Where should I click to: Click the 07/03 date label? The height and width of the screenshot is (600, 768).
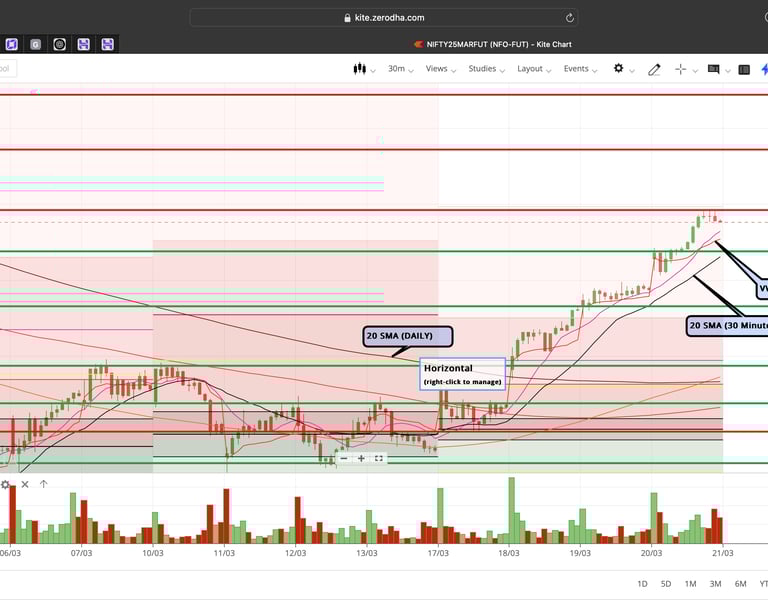coord(81,553)
